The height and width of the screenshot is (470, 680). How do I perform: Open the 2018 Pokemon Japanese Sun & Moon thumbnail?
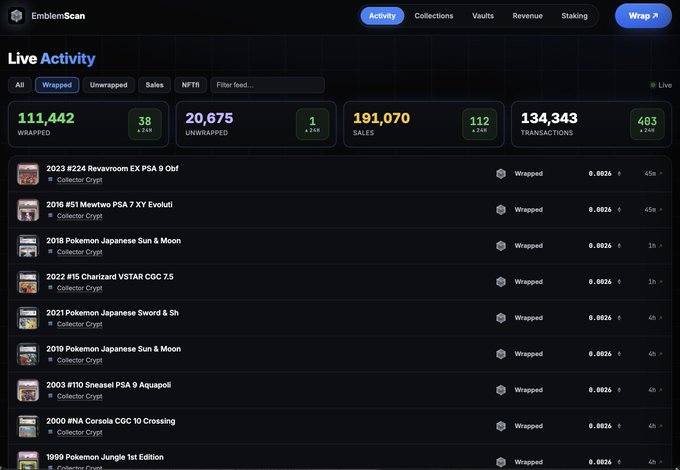(28, 246)
